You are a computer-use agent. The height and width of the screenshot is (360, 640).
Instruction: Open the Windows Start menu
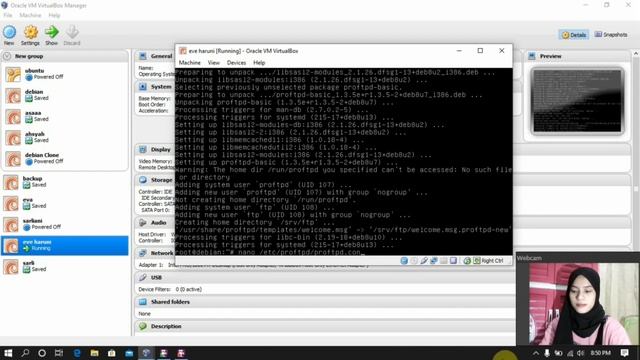click(x=8, y=353)
